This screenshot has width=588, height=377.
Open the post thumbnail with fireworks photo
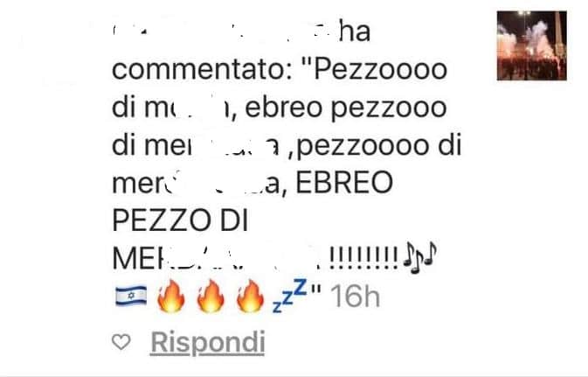pyautogui.click(x=532, y=45)
